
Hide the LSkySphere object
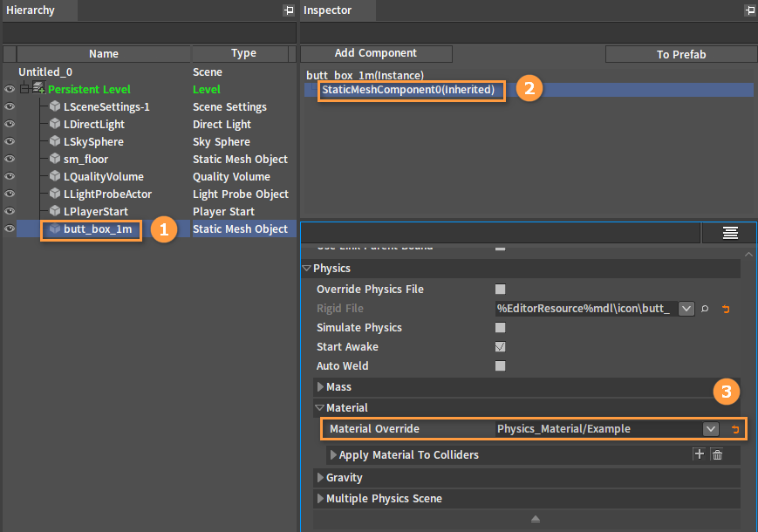tap(10, 141)
